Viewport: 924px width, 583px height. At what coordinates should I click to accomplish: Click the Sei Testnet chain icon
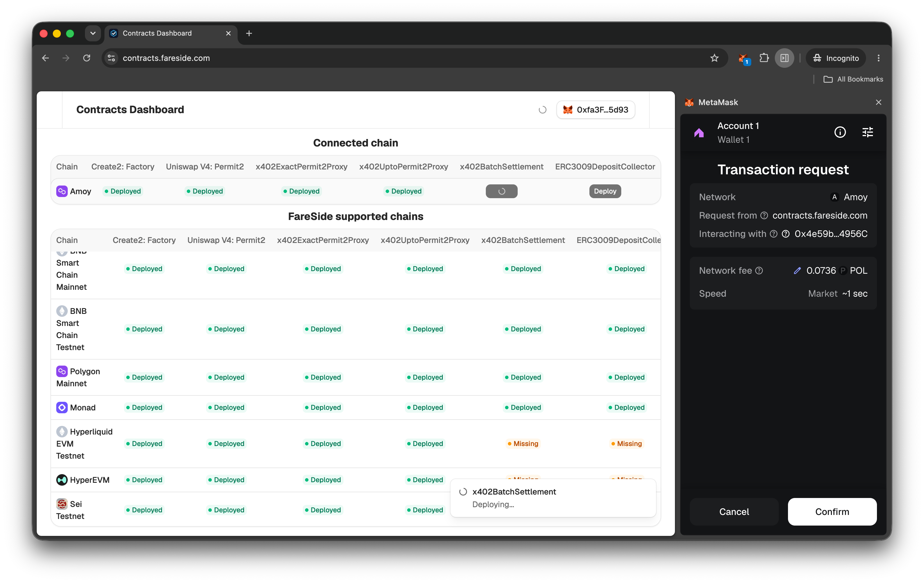tap(62, 504)
